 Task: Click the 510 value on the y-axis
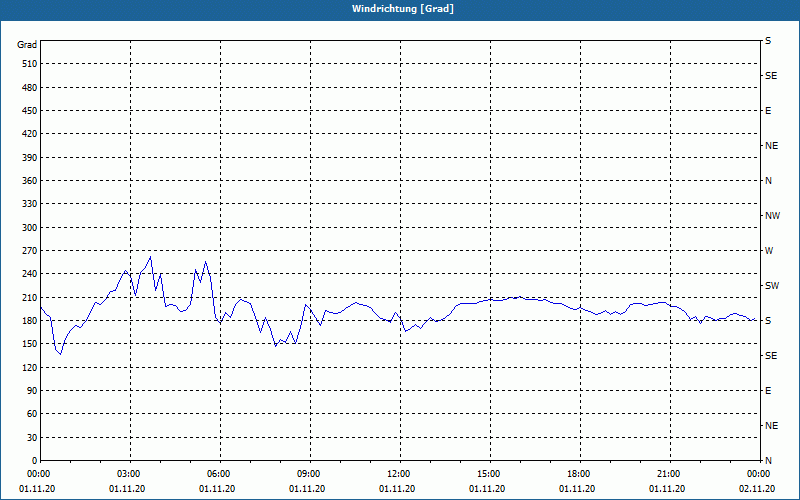[x=30, y=64]
